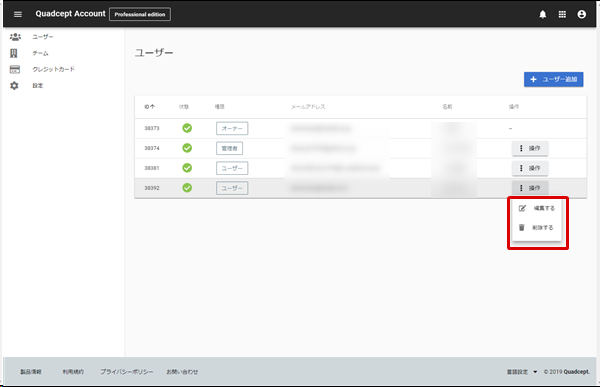
Task: Click the ユーザー追加 button
Action: (x=553, y=79)
